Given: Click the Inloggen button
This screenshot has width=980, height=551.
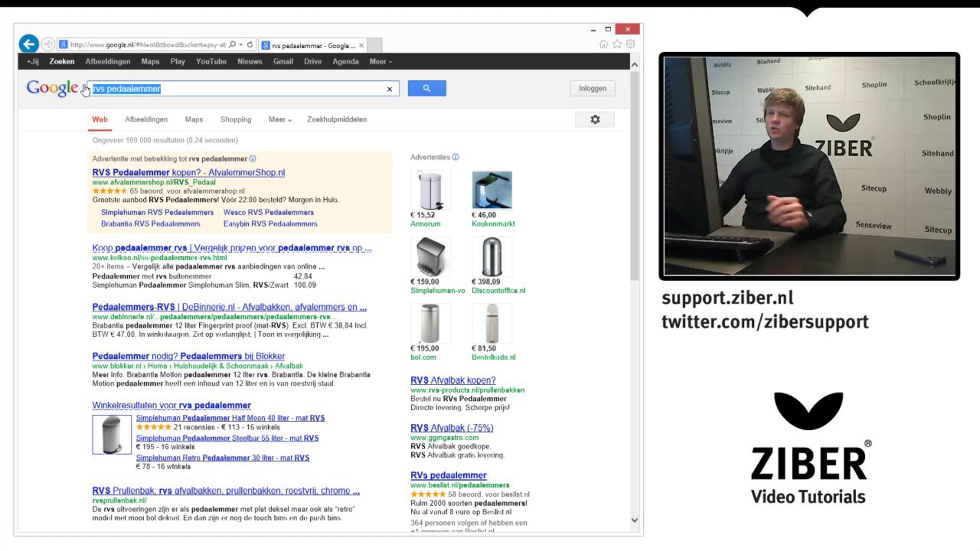Looking at the screenshot, I should (x=592, y=88).
